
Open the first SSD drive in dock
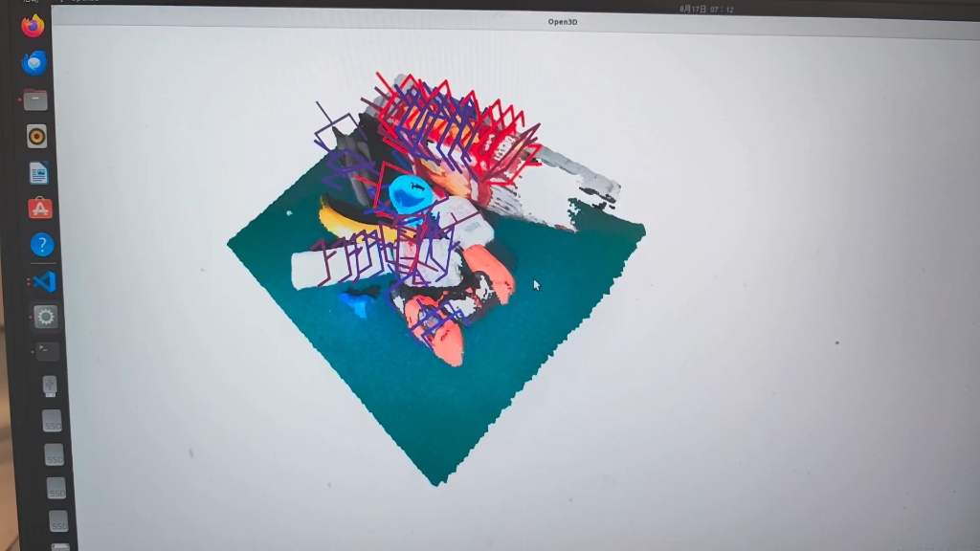point(52,421)
